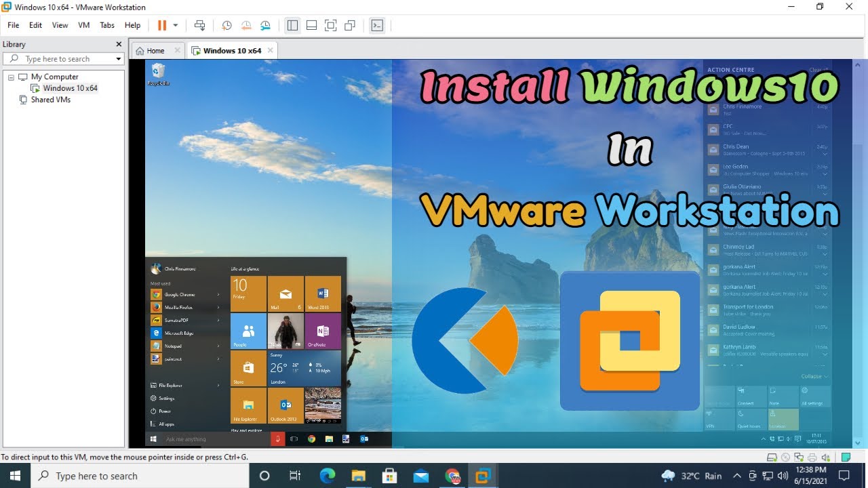This screenshot has height=488, width=868.
Task: Click the hard disk device status icon
Action: click(x=772, y=457)
